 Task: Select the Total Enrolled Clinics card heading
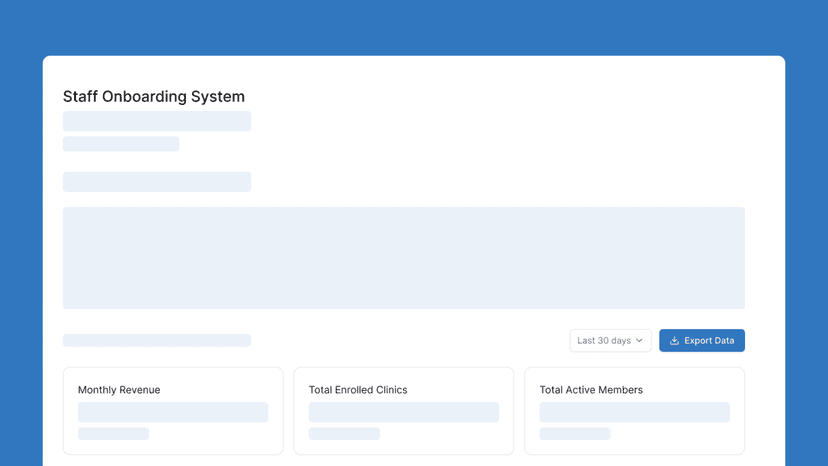(x=358, y=390)
